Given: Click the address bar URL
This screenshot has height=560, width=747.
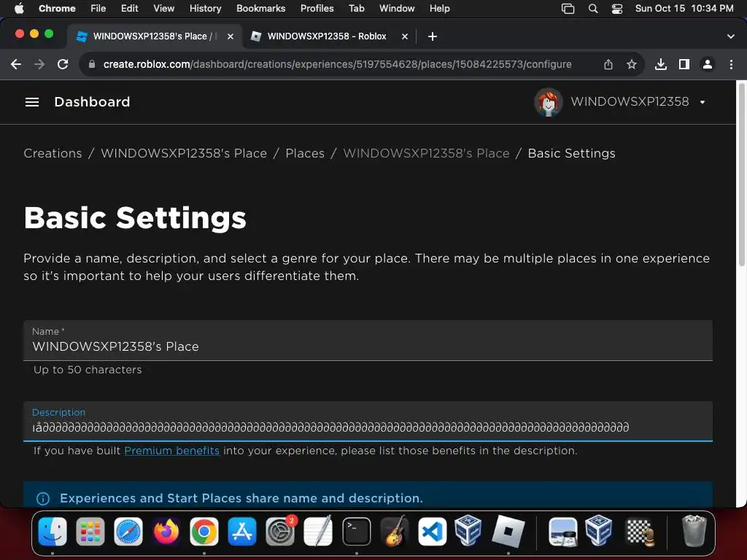Looking at the screenshot, I should tap(337, 64).
